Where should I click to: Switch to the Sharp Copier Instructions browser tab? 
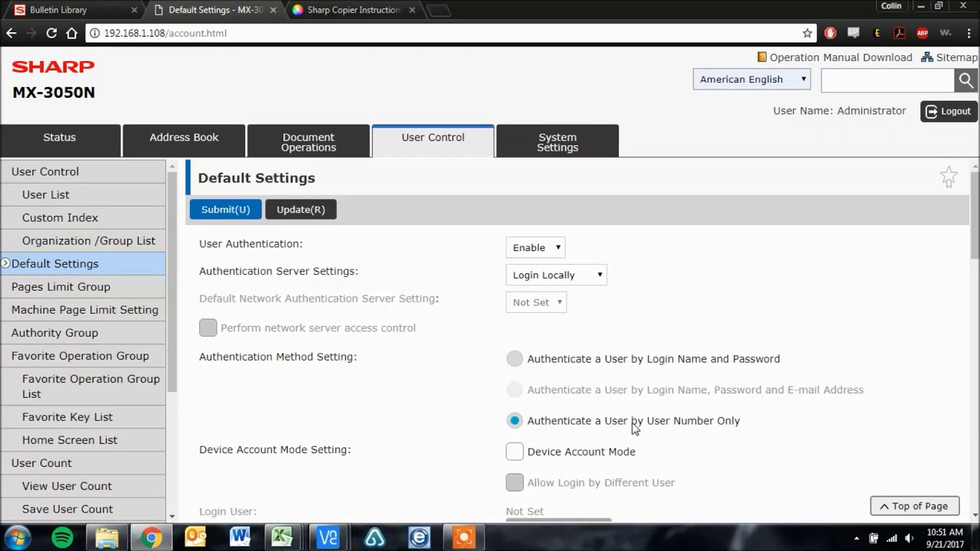pyautogui.click(x=352, y=10)
